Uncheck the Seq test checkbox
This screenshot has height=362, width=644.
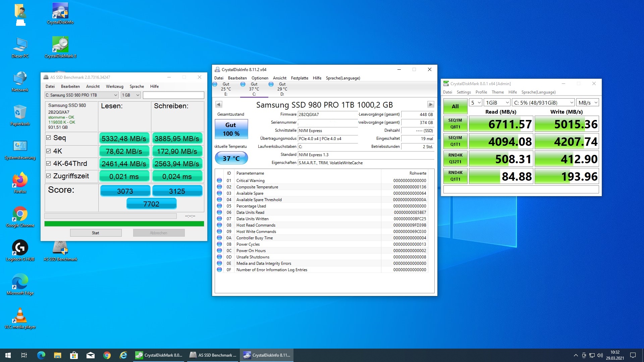[x=49, y=138]
